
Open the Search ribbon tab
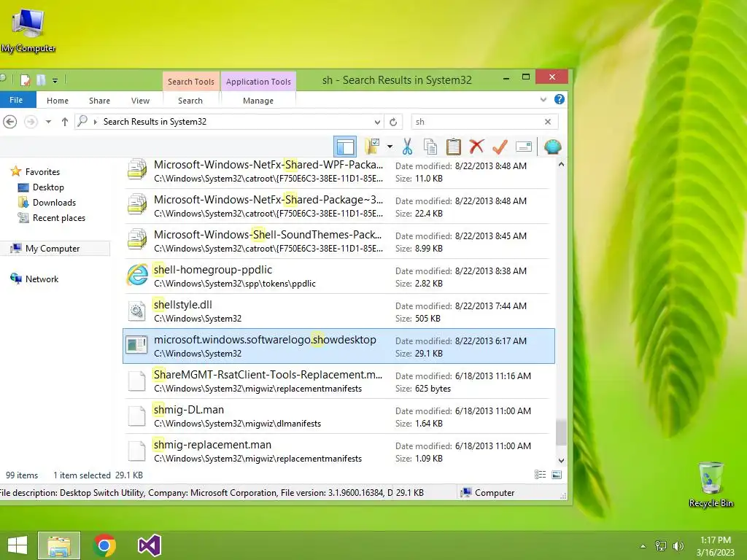tap(190, 101)
